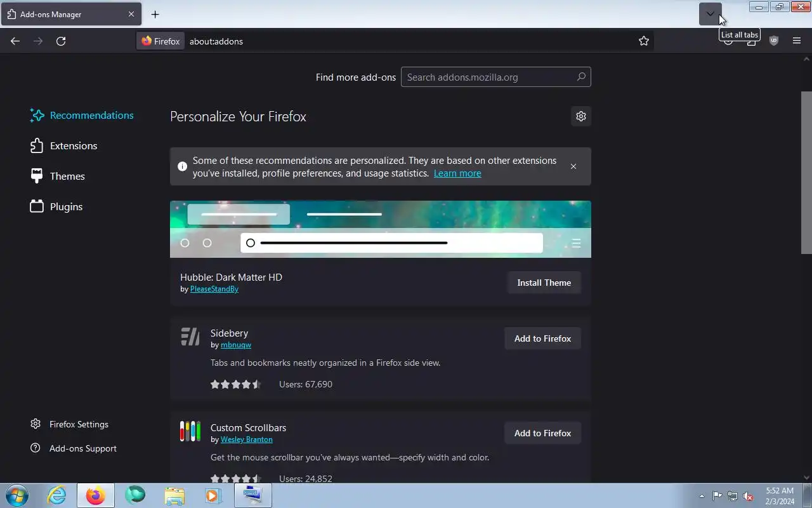Viewport: 812px width, 508px height.
Task: Click the page vertical scrollbar thumb
Action: 807,173
